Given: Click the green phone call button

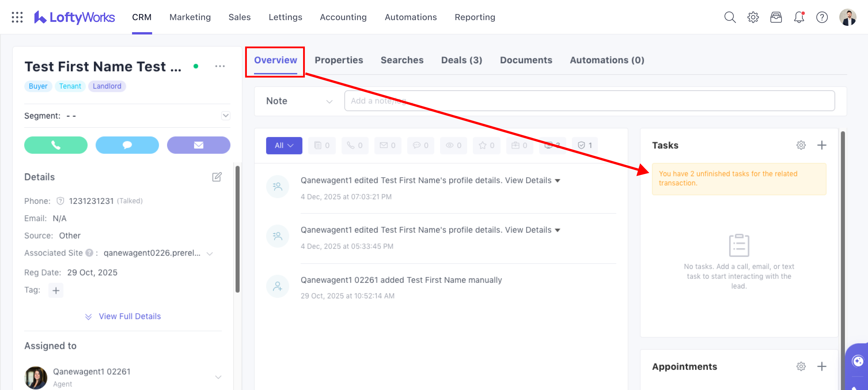Looking at the screenshot, I should click(56, 145).
